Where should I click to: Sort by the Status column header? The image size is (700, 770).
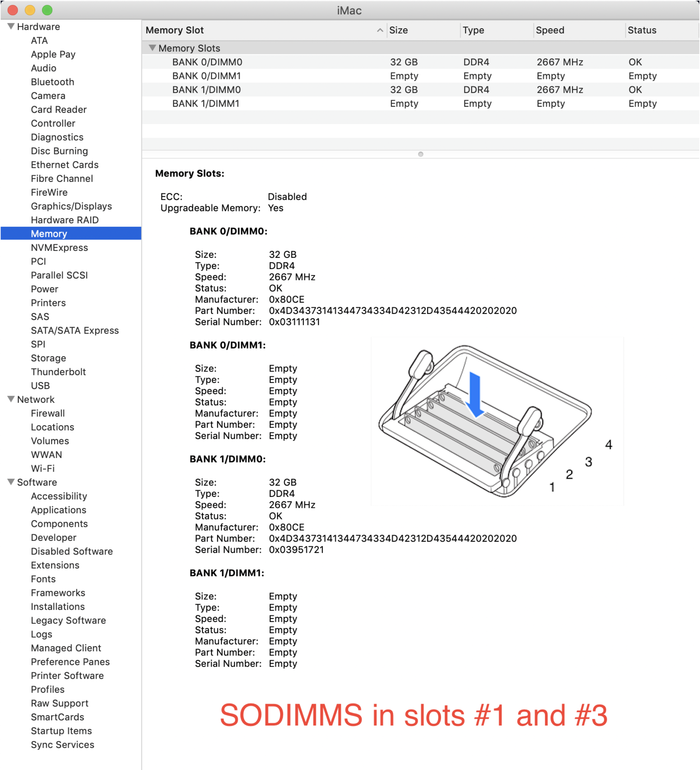click(x=662, y=30)
